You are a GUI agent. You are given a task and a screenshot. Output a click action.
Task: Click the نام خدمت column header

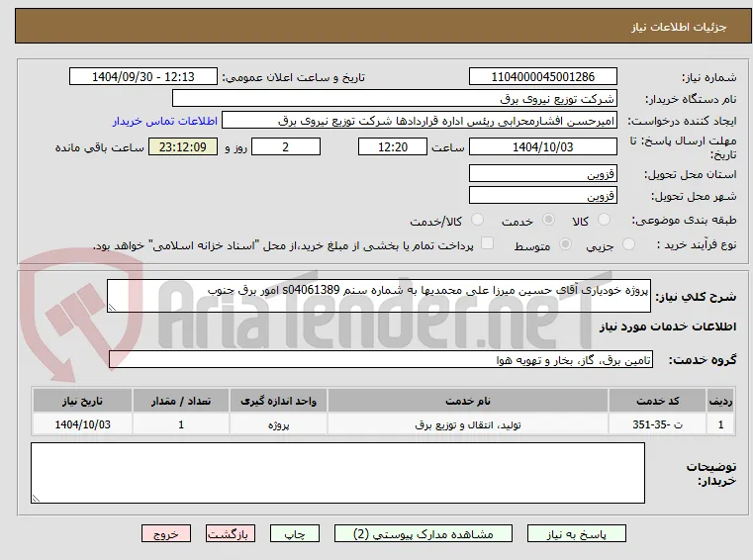(468, 401)
